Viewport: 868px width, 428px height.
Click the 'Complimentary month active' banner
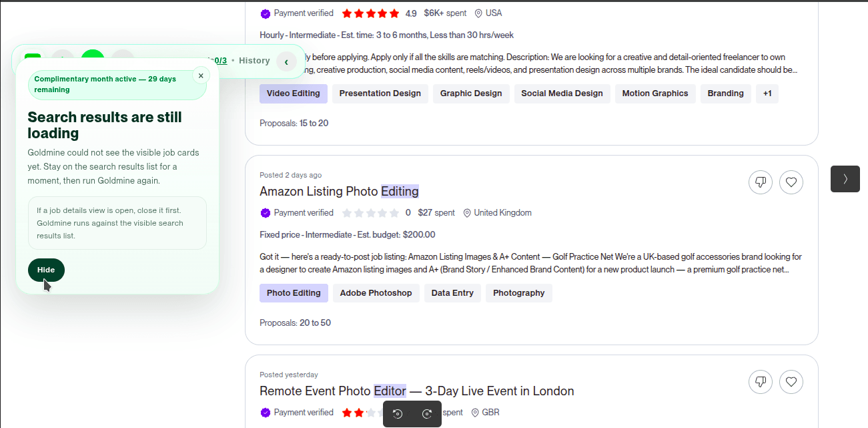click(117, 84)
